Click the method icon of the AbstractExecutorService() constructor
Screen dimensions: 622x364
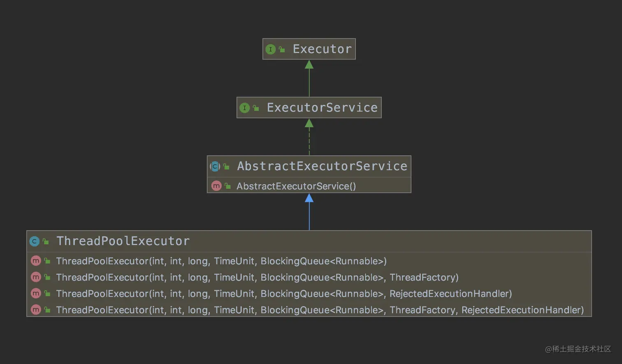pos(216,186)
